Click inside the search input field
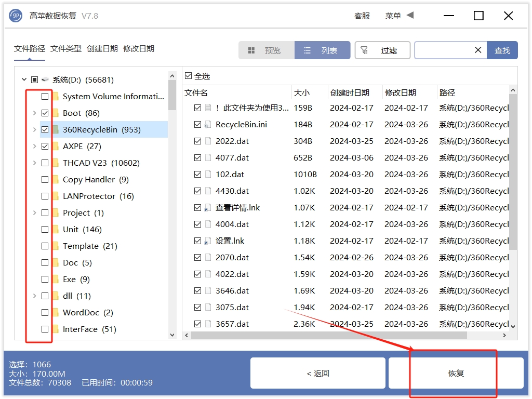Viewport: 532px width, 399px height. click(x=447, y=50)
